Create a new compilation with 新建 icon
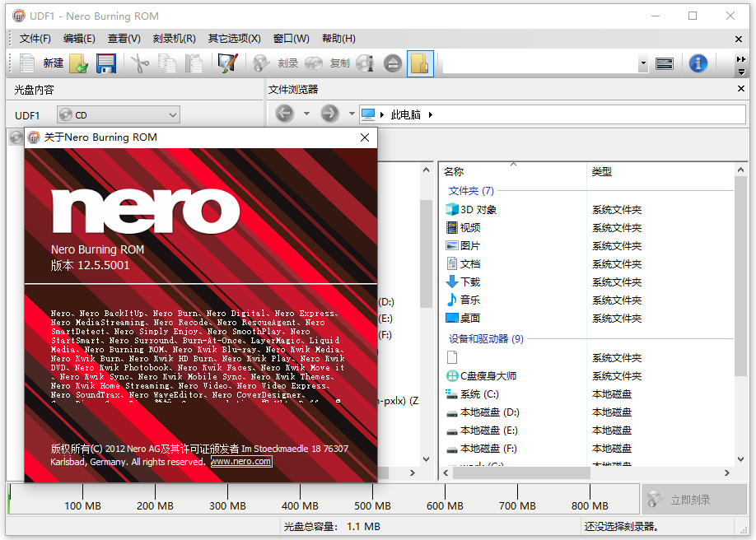756x540 pixels. 28,64
